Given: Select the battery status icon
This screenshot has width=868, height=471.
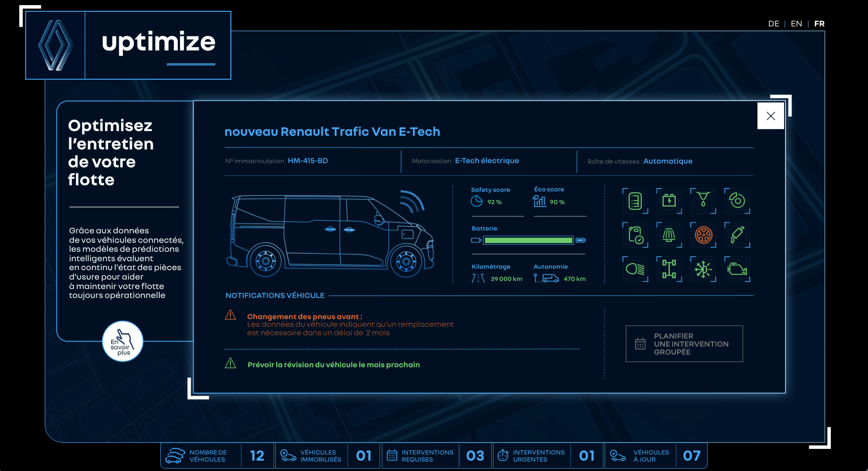Looking at the screenshot, I should [669, 201].
